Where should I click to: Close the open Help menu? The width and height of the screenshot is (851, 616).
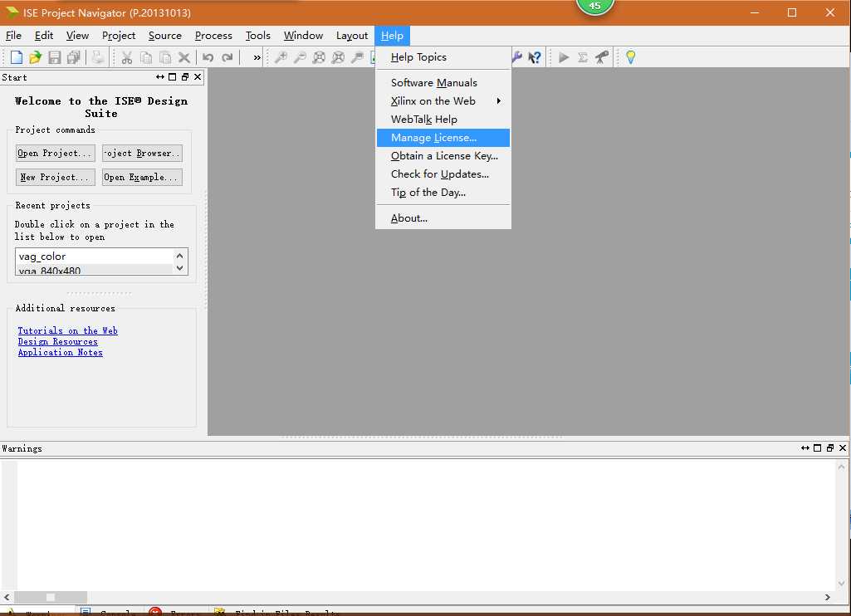392,35
